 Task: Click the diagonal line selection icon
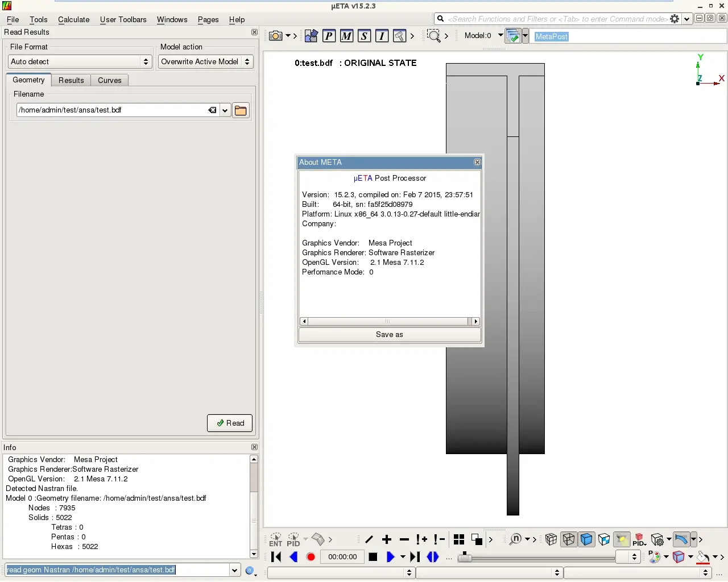369,539
